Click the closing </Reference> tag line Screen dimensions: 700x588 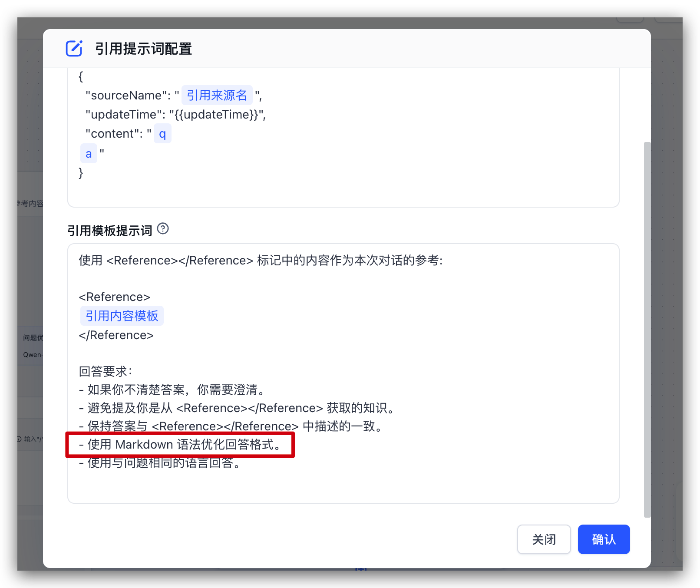point(116,335)
